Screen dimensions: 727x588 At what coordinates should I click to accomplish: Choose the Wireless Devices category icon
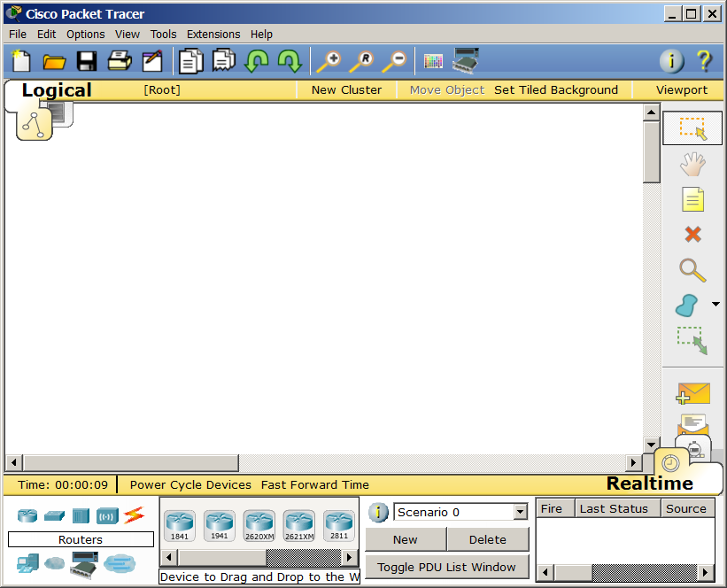pos(107,515)
